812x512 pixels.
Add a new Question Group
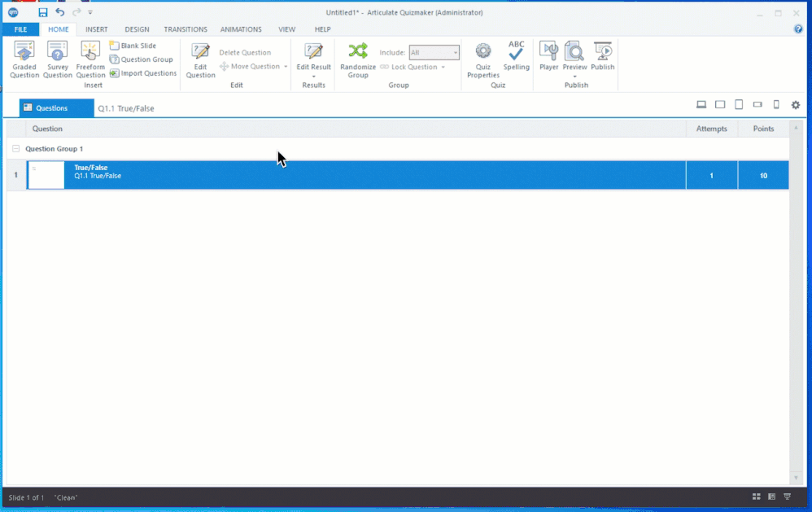click(x=141, y=59)
